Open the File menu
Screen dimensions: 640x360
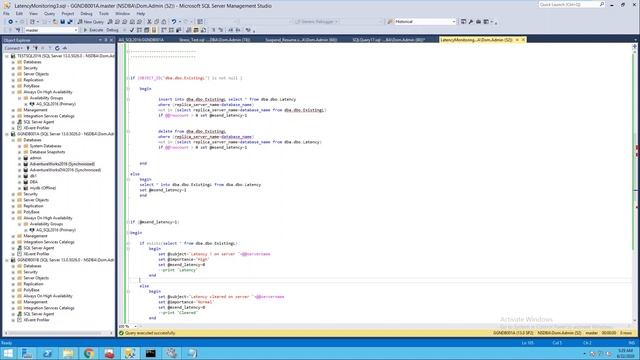tap(6, 13)
